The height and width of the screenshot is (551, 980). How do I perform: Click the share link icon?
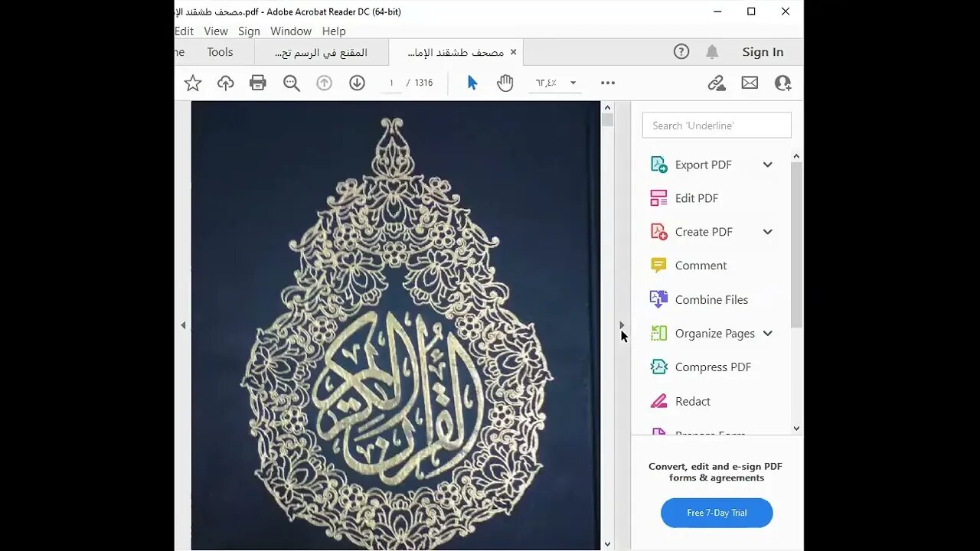click(717, 83)
